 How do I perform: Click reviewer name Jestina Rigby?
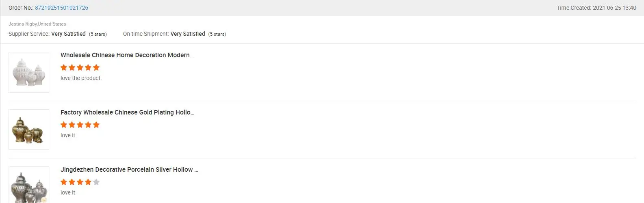(22, 24)
